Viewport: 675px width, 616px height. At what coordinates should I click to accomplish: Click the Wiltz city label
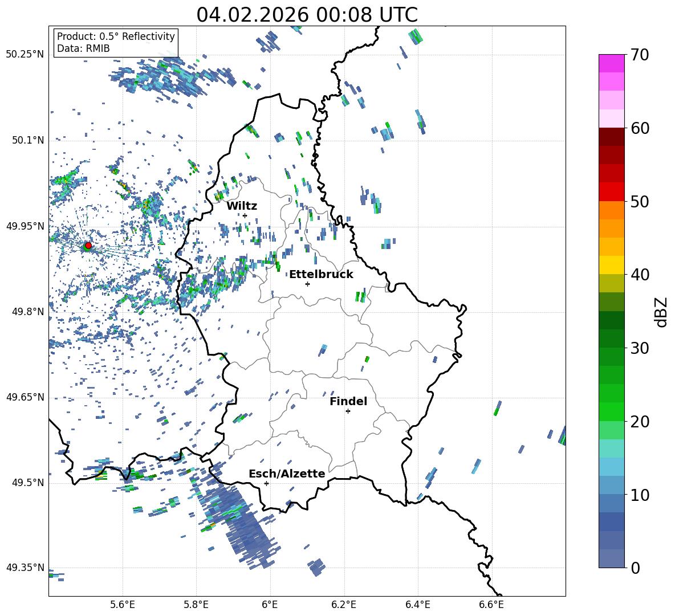tap(242, 206)
